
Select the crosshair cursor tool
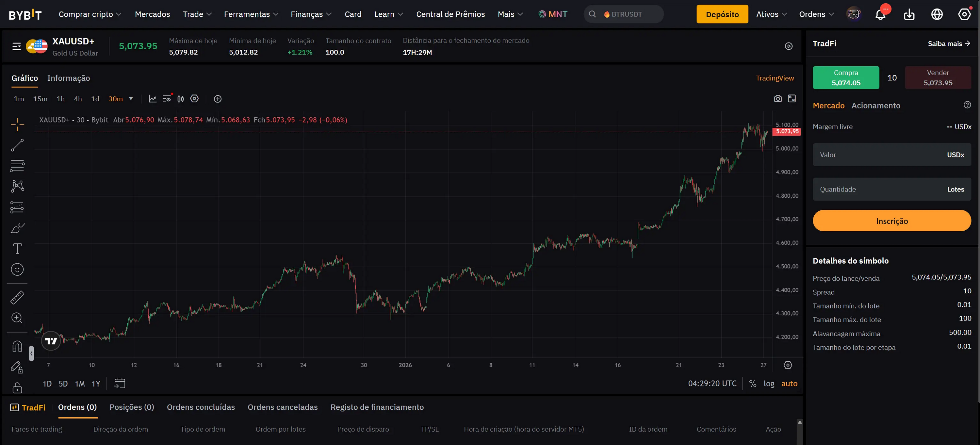click(x=17, y=124)
